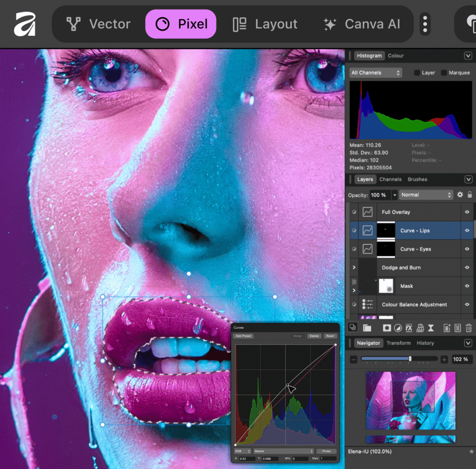The width and height of the screenshot is (476, 469).
Task: Click the Navigator zoom slider handle
Action: [x=410, y=359]
